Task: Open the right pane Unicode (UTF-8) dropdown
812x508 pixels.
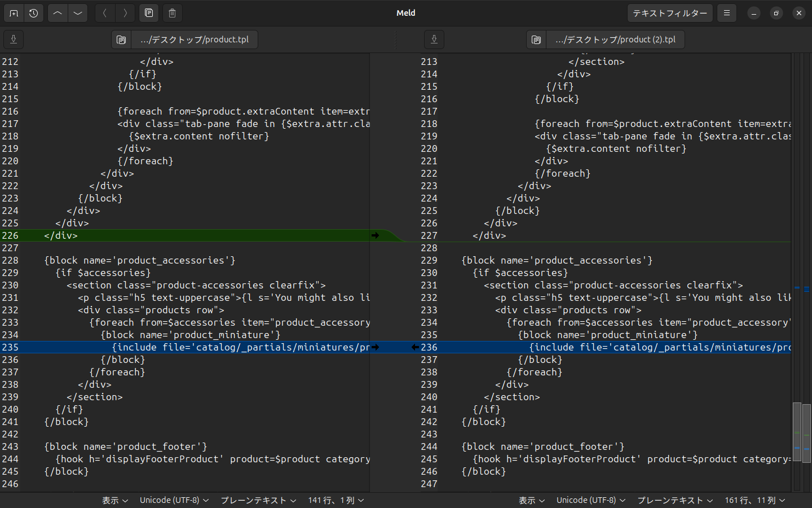Action: click(591, 501)
